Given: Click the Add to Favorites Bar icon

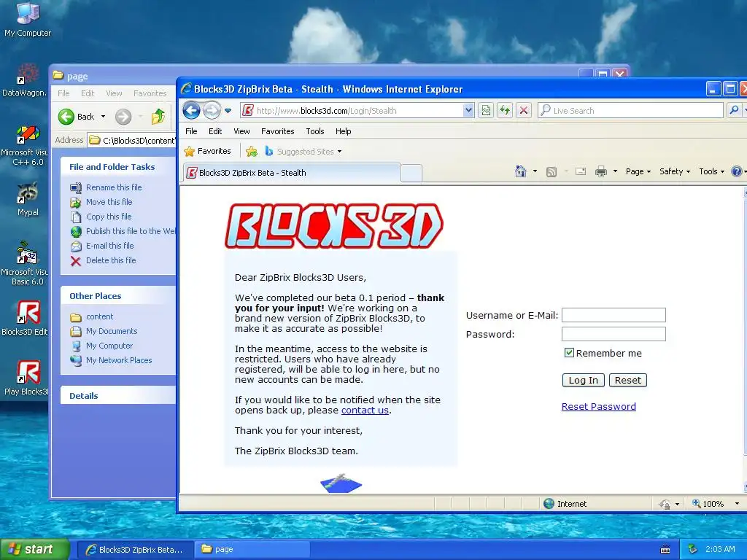Looking at the screenshot, I should (x=252, y=152).
